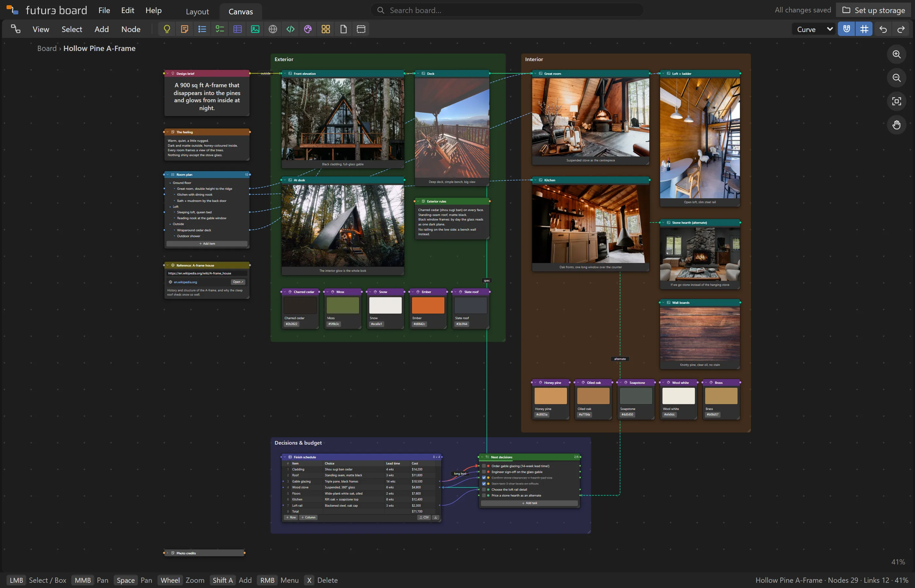Click the Search board input field
Image resolution: width=915 pixels, height=588 pixels.
[x=507, y=10]
